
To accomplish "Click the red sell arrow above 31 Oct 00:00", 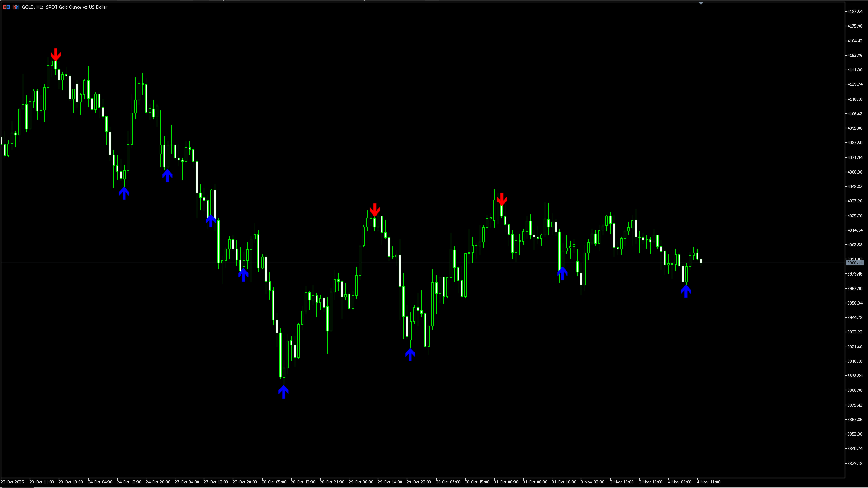I will pos(502,199).
